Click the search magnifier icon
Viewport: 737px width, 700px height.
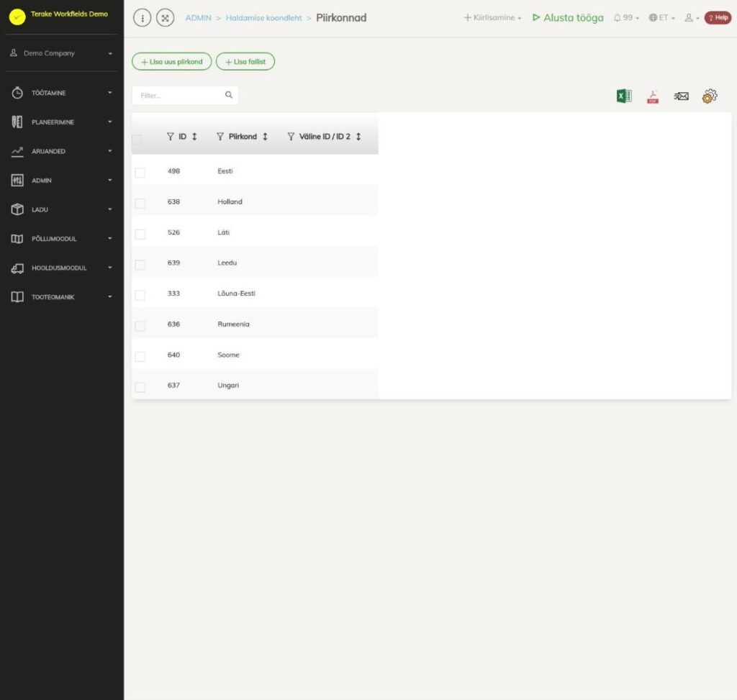pyautogui.click(x=229, y=95)
